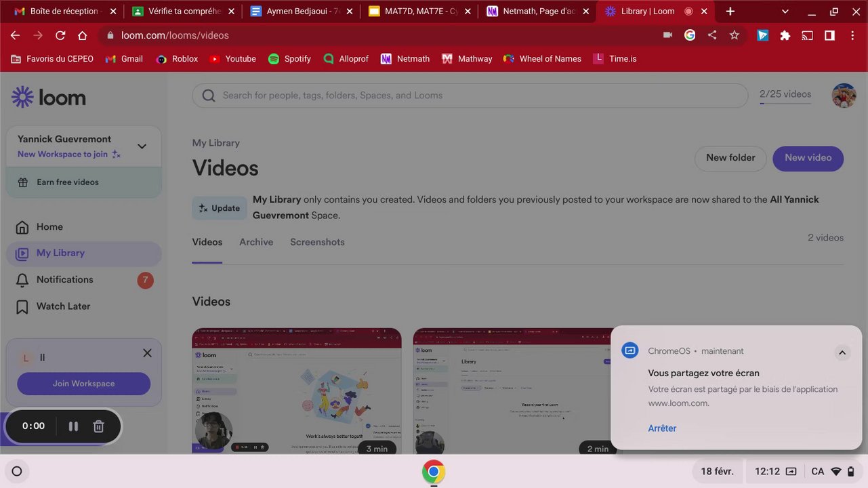The width and height of the screenshot is (868, 488).
Task: Open Notifications in the sidebar
Action: click(84, 280)
